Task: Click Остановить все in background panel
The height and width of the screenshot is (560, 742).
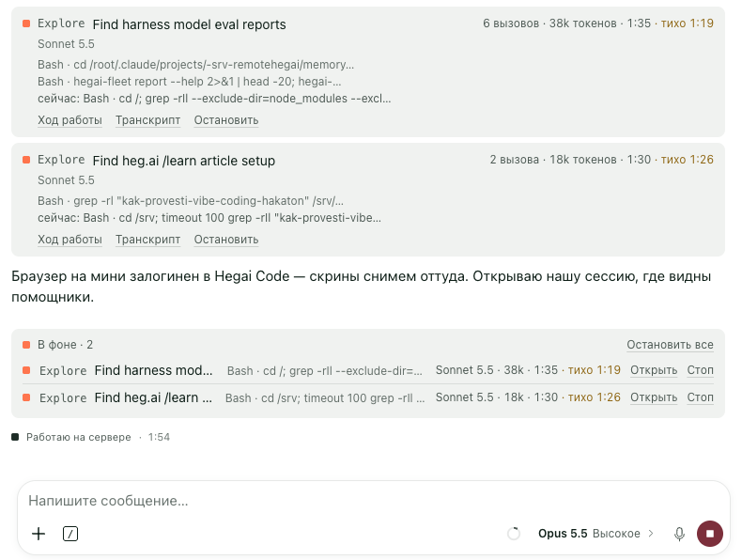Action: coord(670,345)
